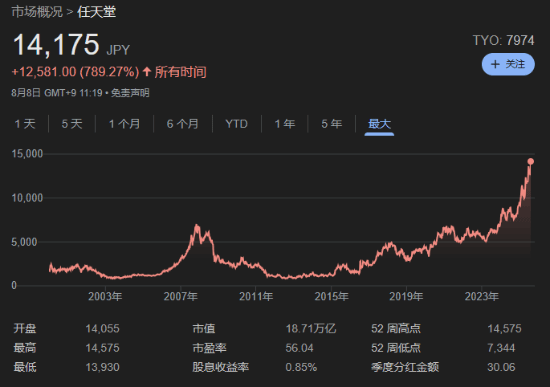Open the 免责声明 disclaimer link
The height and width of the screenshot is (387, 550).
coord(130,93)
